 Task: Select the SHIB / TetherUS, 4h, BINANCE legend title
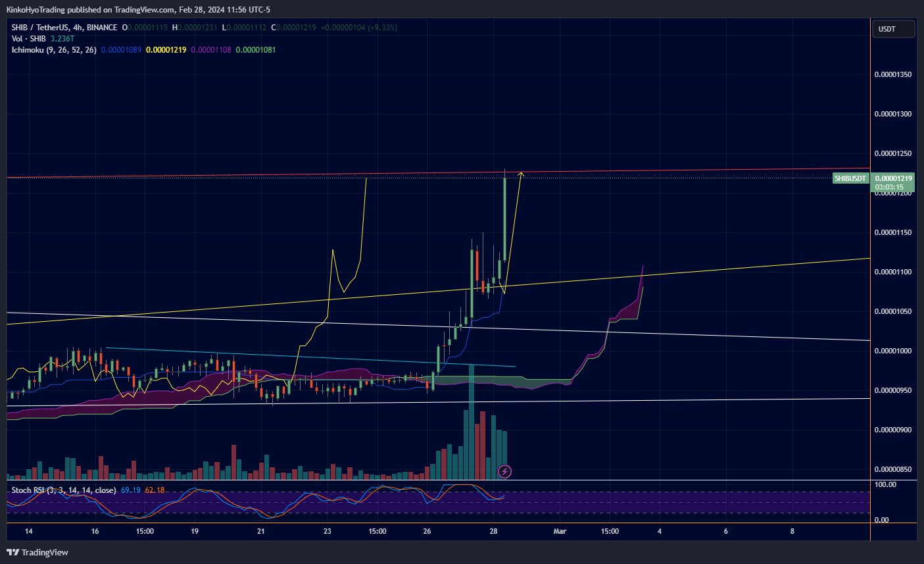click(64, 28)
